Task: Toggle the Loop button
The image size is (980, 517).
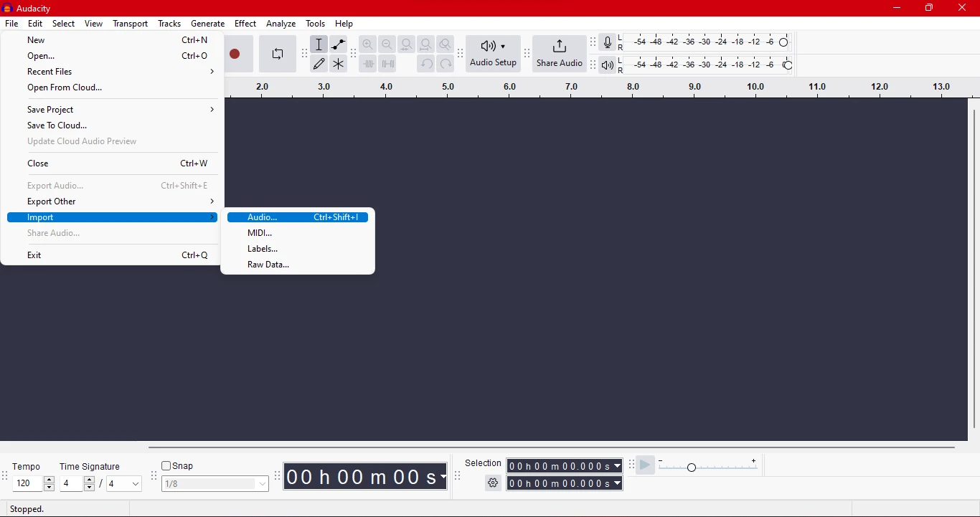Action: click(x=278, y=54)
